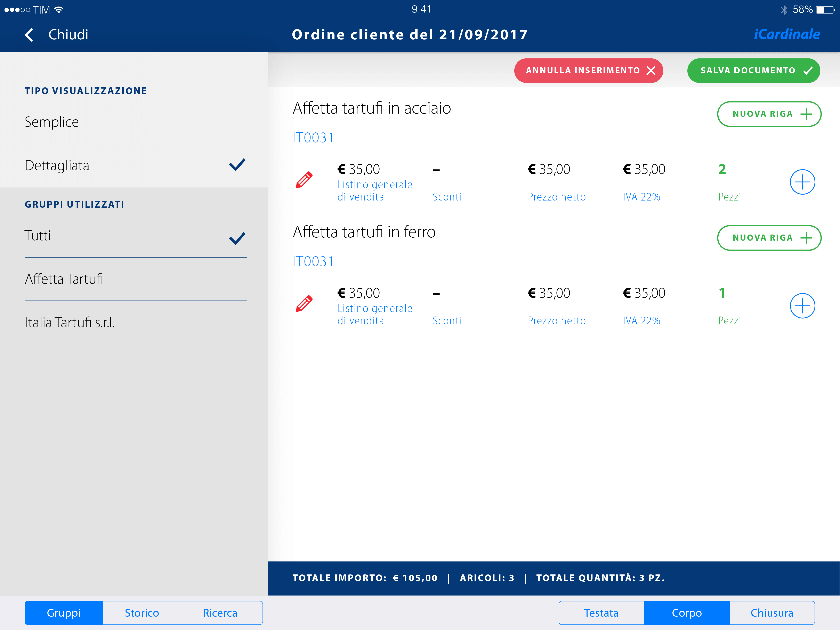
Task: Tap plus circle on acciaio row
Action: click(802, 182)
